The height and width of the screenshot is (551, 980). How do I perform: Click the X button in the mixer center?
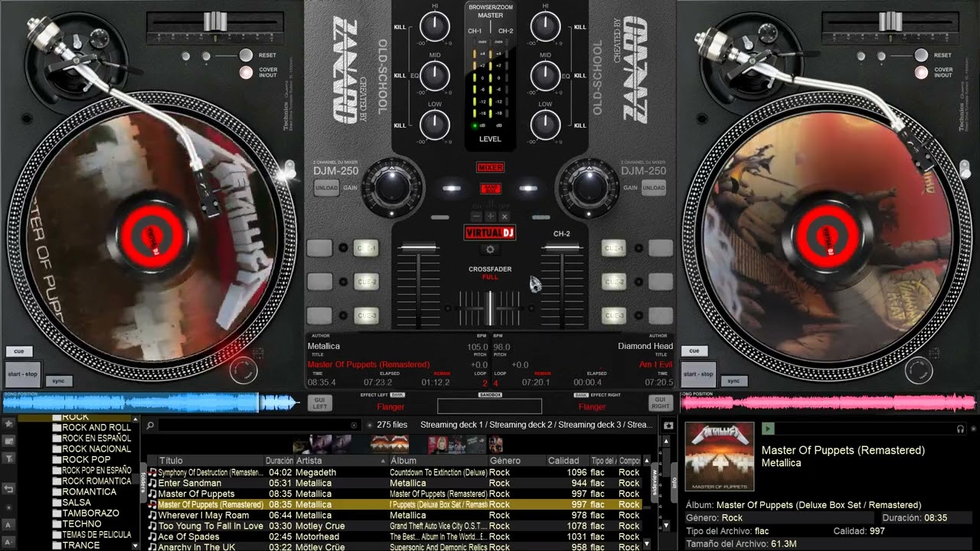(504, 217)
